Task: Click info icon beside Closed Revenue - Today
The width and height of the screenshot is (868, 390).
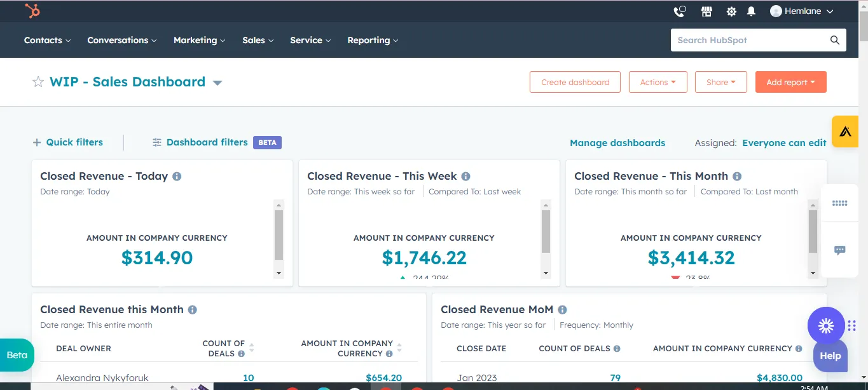Action: [x=177, y=177]
